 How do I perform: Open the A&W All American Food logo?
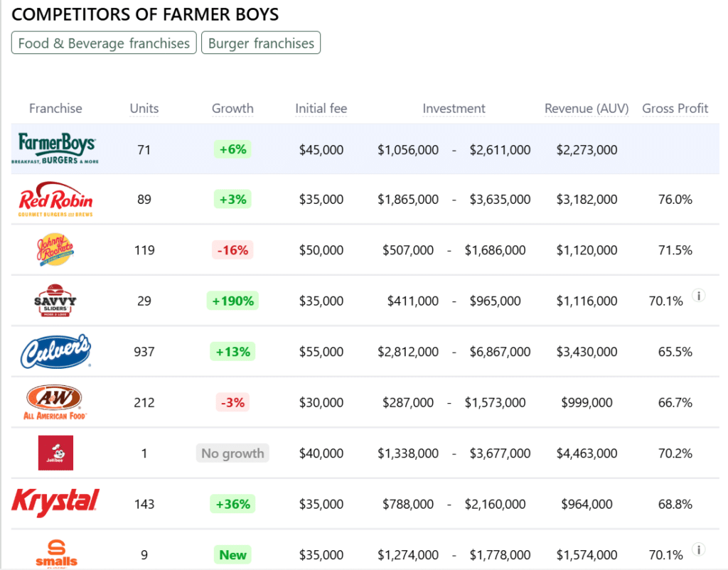55,402
